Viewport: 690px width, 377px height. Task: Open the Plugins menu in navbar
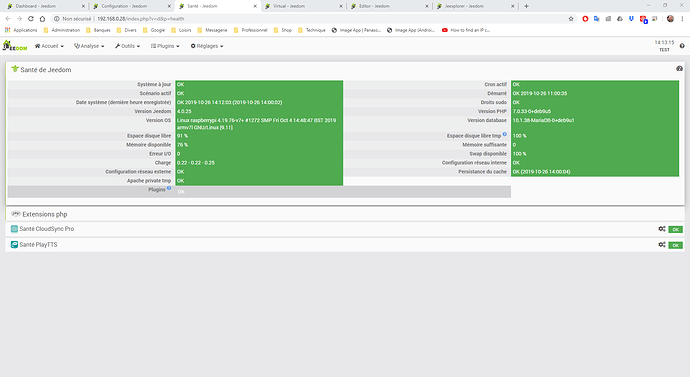pyautogui.click(x=165, y=46)
